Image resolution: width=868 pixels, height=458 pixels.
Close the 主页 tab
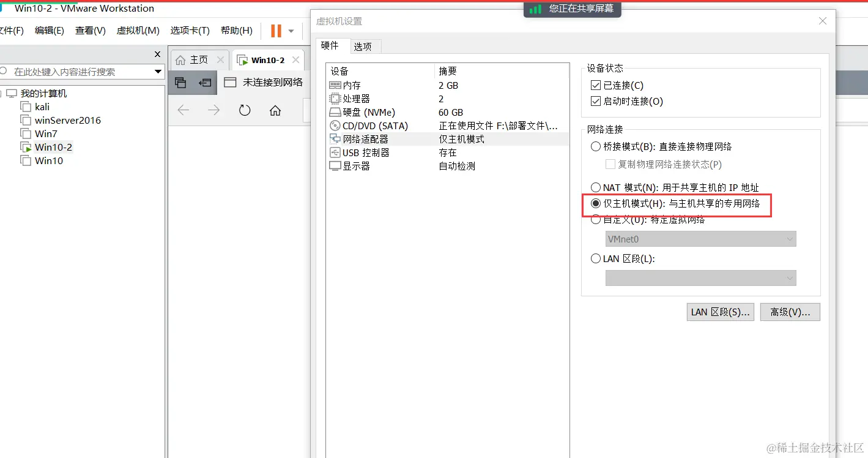[x=221, y=60]
